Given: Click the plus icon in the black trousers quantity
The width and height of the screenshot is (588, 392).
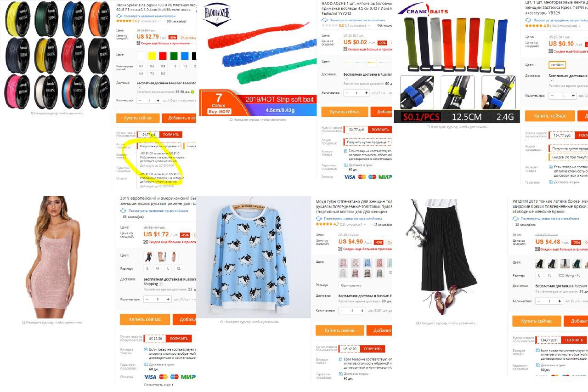Looking at the screenshot, I should 560,301.
